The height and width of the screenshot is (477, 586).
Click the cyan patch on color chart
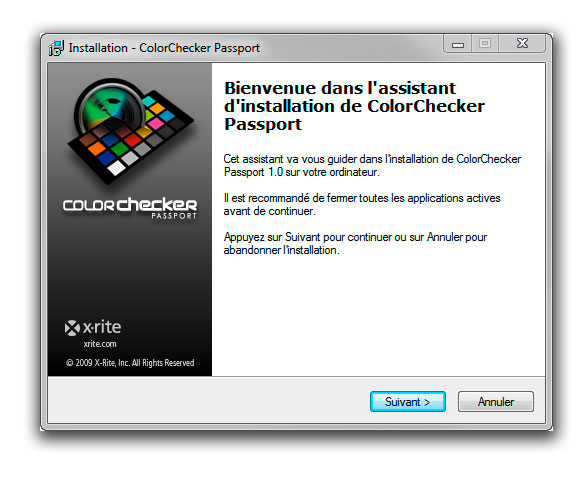(149, 101)
